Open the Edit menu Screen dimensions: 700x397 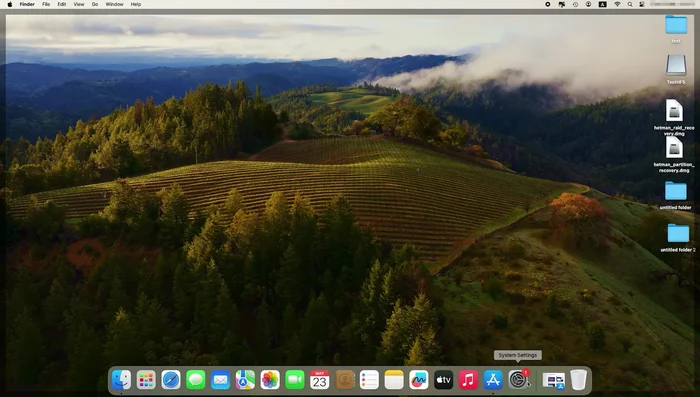[x=62, y=4]
